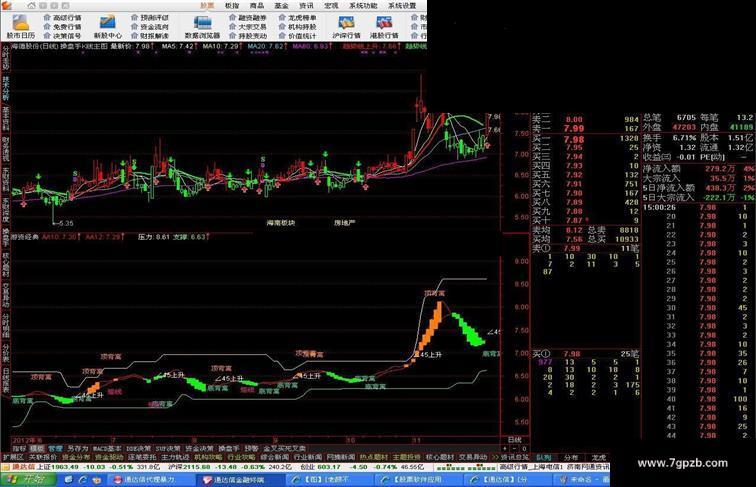The width and height of the screenshot is (756, 487).
Task: Switch to 技术分析 side tab
Action: (x=6, y=88)
